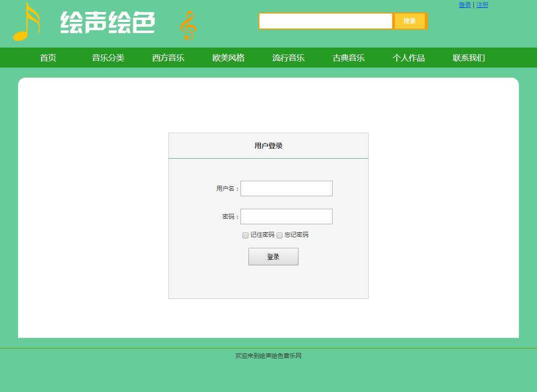This screenshot has width=537, height=392.
Task: Click into the 用户名 input field
Action: [287, 189]
